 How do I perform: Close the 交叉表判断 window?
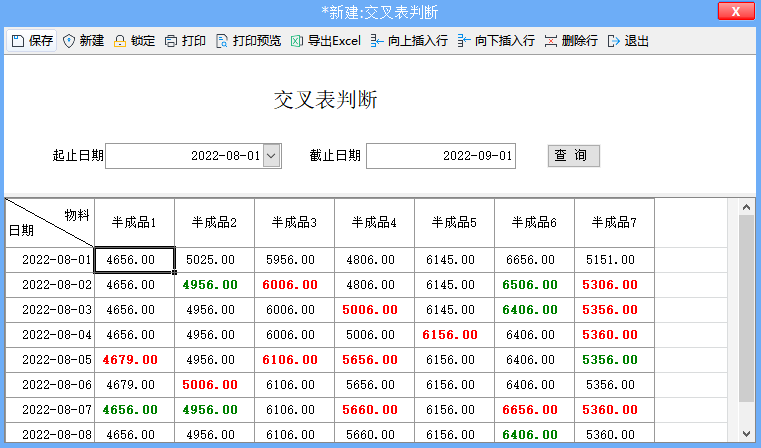(736, 11)
